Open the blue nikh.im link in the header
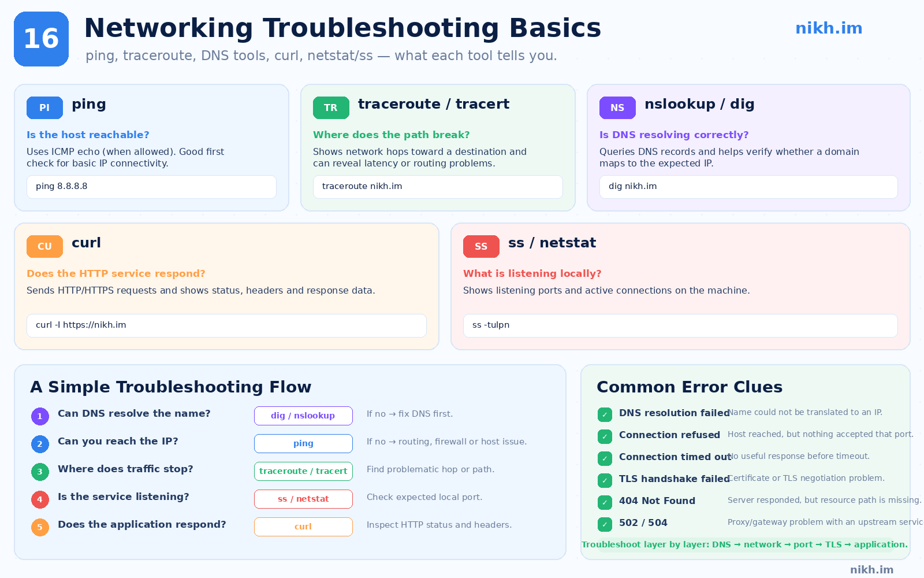This screenshot has height=578, width=924. (829, 28)
